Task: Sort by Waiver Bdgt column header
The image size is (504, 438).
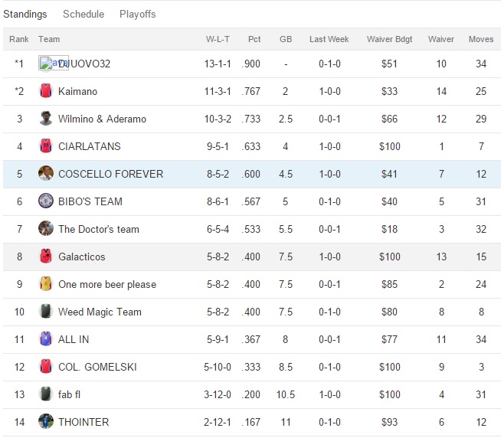Action: click(389, 39)
